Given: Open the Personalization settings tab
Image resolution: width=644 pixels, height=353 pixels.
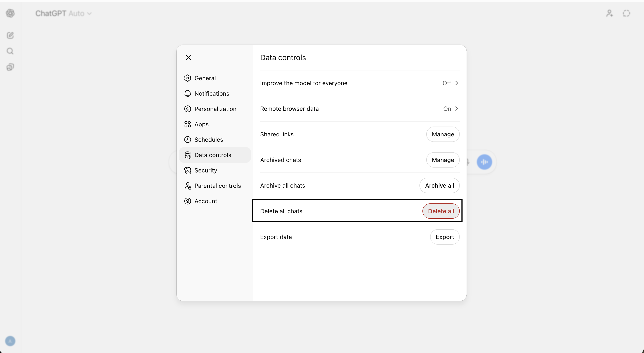Looking at the screenshot, I should (215, 109).
